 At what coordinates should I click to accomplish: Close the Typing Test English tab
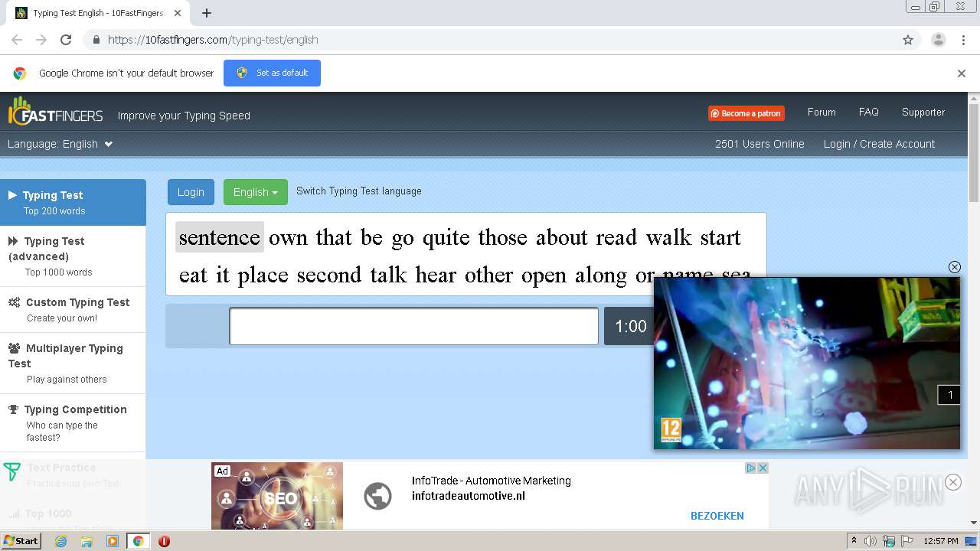[x=178, y=13]
